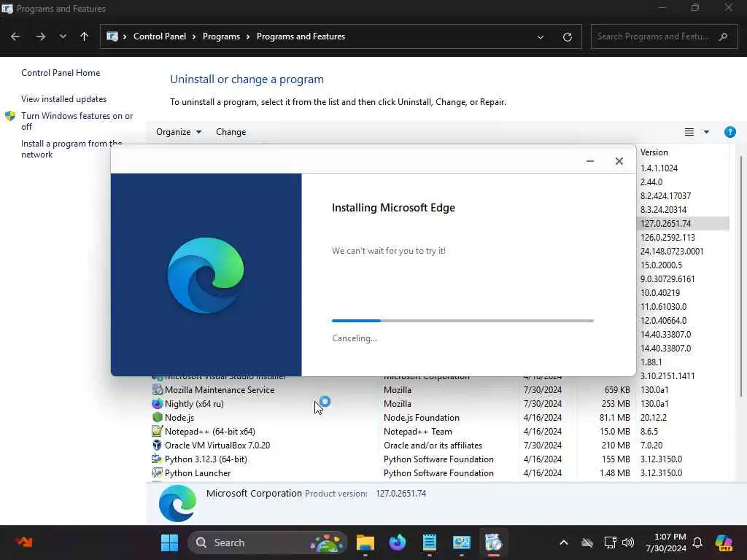Open the Control Panel taskbar icon
This screenshot has height=560, width=747.
coord(461,542)
